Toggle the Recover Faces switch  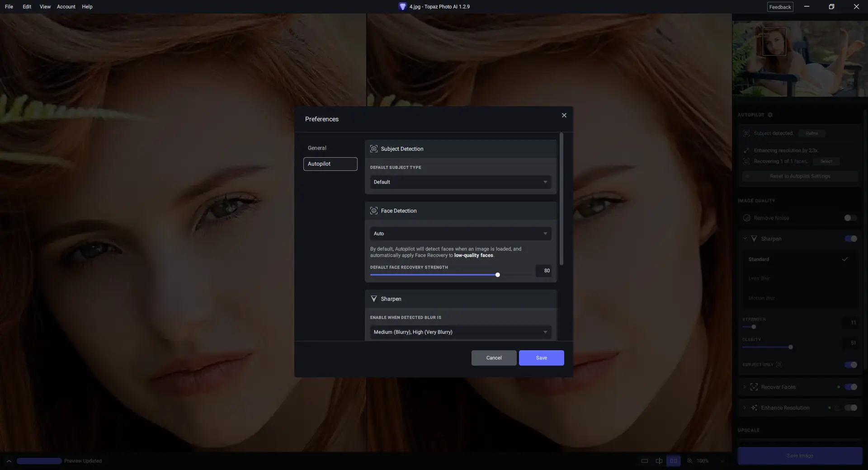(x=850, y=387)
